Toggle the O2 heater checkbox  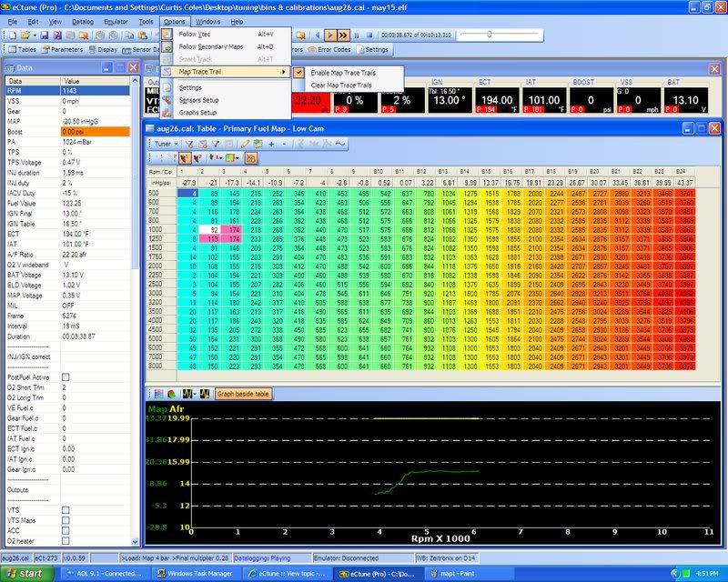click(66, 541)
